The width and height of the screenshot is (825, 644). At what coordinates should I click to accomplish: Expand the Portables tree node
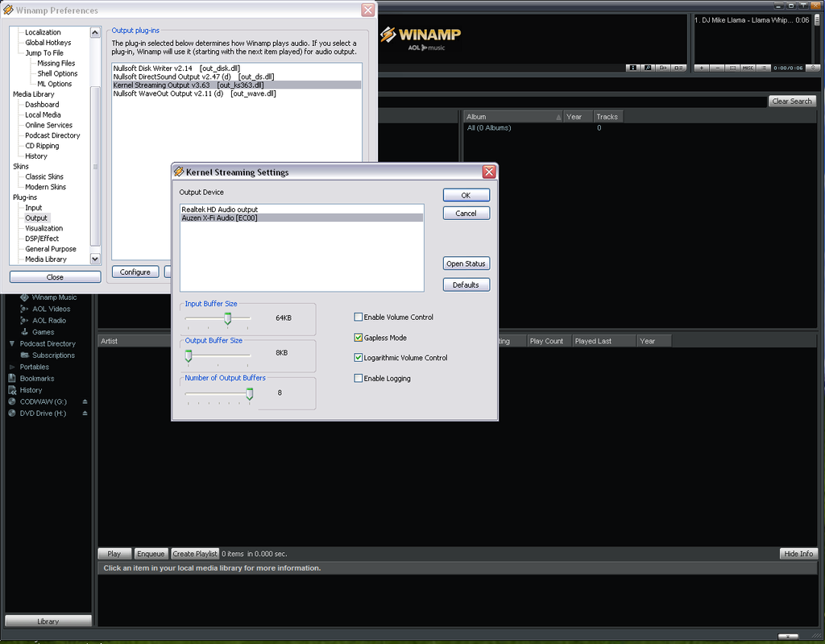[x=12, y=367]
